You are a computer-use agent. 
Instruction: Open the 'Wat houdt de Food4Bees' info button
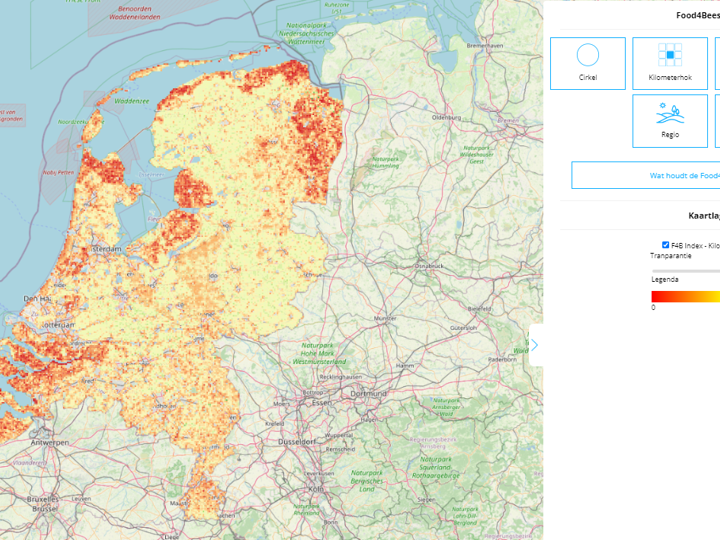(x=645, y=175)
